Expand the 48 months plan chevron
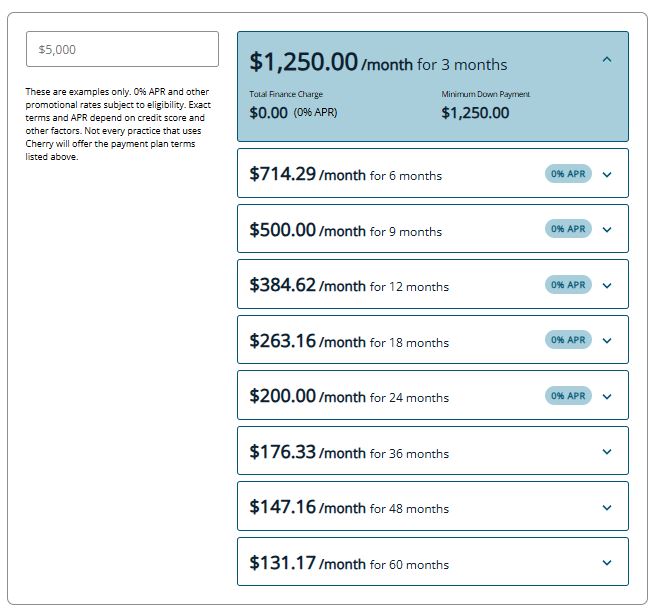The height and width of the screenshot is (613, 654). click(607, 507)
